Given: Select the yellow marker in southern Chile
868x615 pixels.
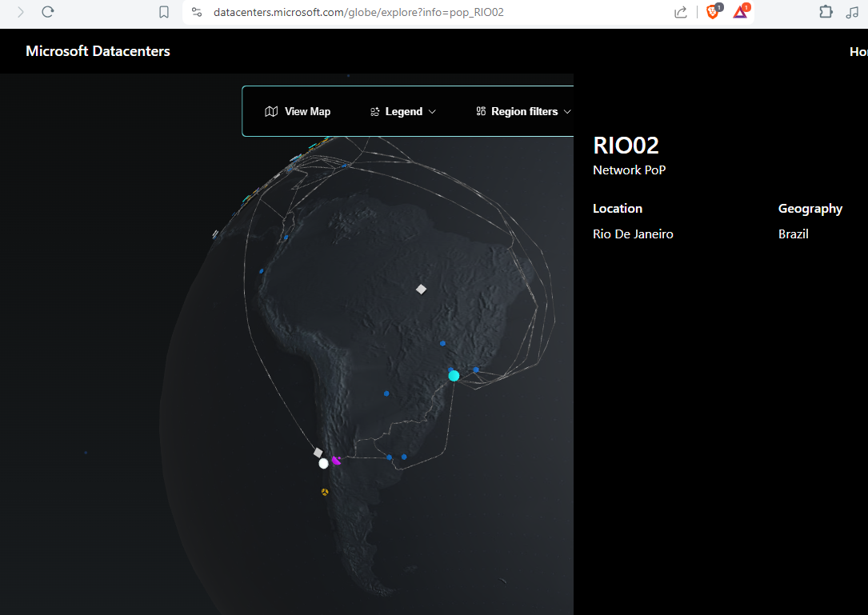Looking at the screenshot, I should coord(325,492).
